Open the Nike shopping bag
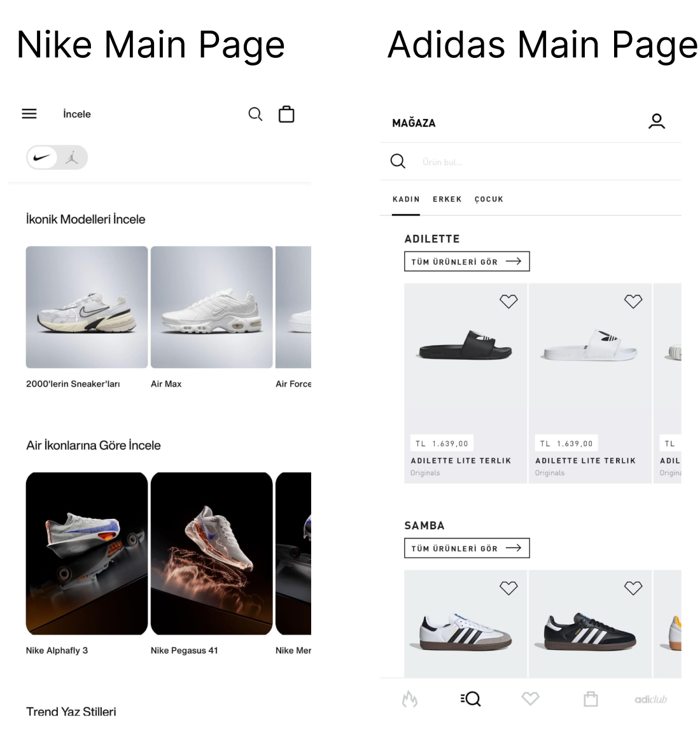The image size is (700, 750). point(286,115)
